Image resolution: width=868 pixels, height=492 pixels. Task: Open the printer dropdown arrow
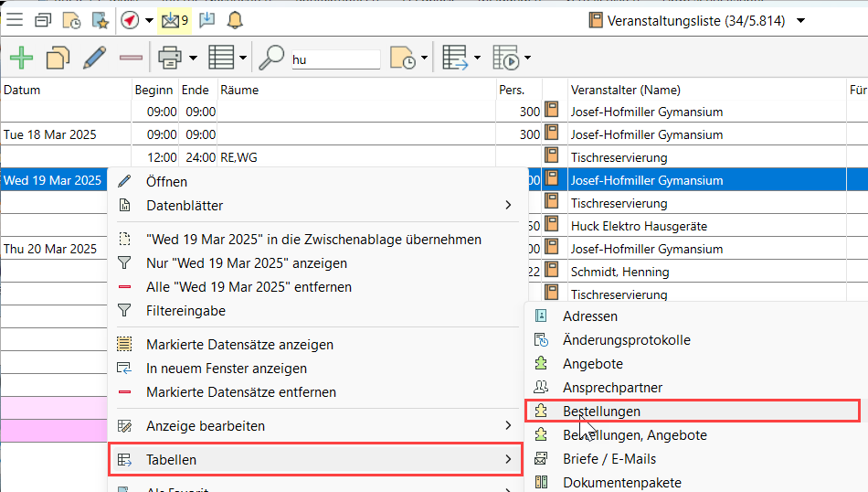pyautogui.click(x=193, y=59)
